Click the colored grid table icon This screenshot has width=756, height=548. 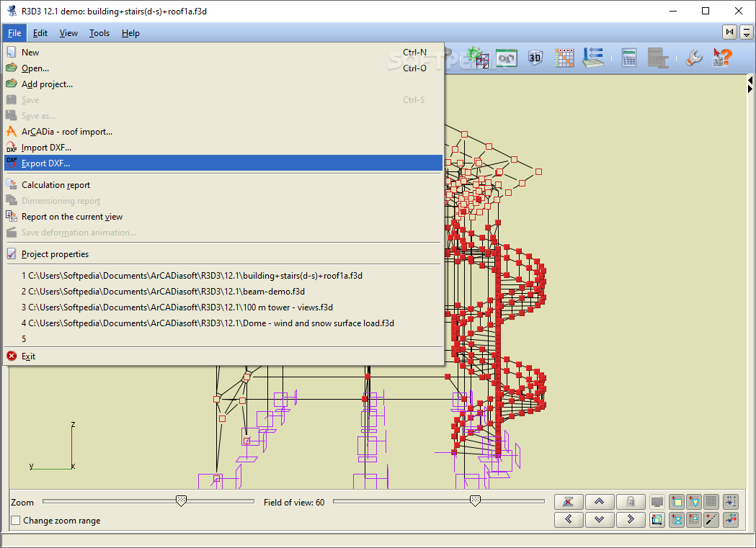[x=564, y=58]
